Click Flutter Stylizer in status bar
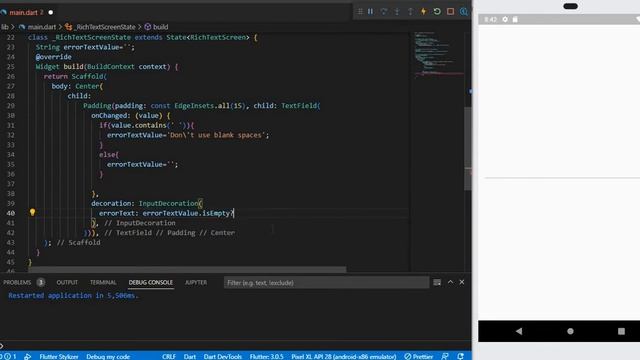The image size is (640, 360). (x=59, y=356)
